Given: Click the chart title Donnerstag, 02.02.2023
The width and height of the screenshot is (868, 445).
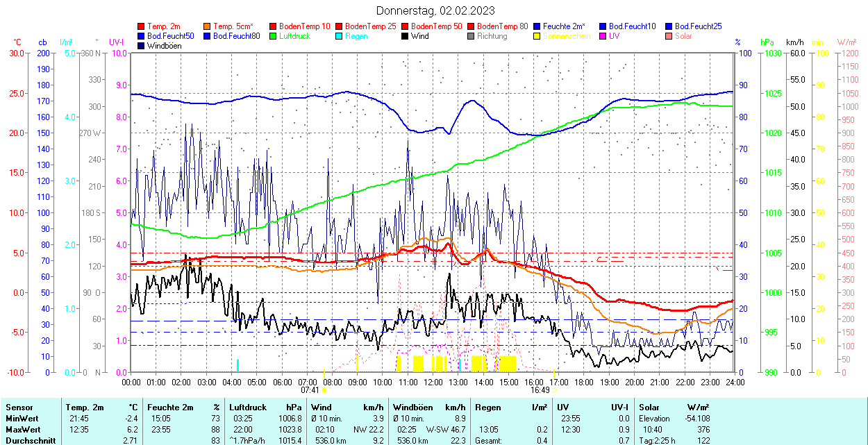Looking at the screenshot, I should [x=435, y=10].
